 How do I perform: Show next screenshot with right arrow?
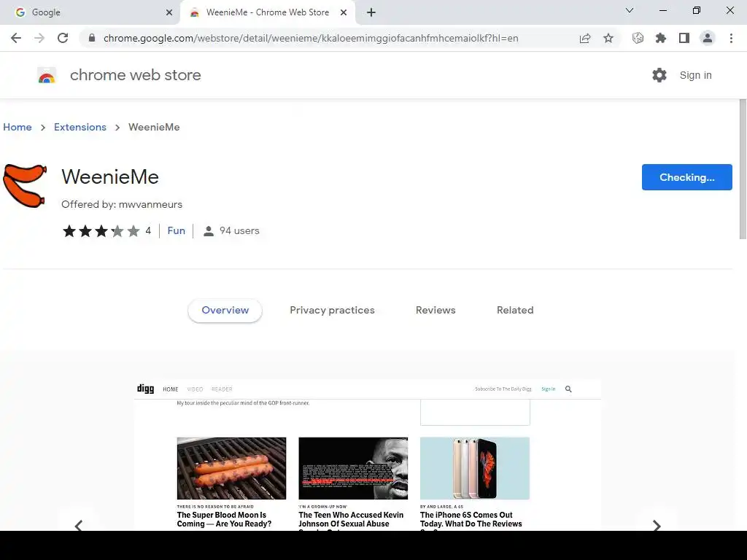click(657, 526)
